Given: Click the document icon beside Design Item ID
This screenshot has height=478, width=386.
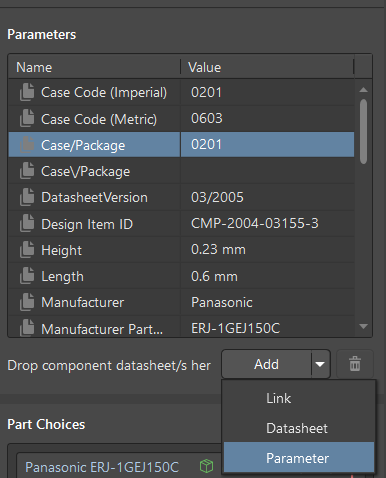Looking at the screenshot, I should (x=27, y=223).
